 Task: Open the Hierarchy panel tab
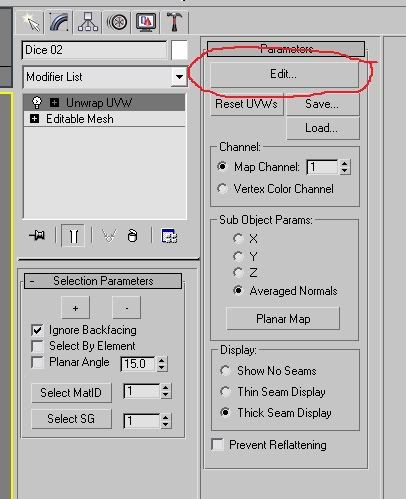tap(88, 22)
